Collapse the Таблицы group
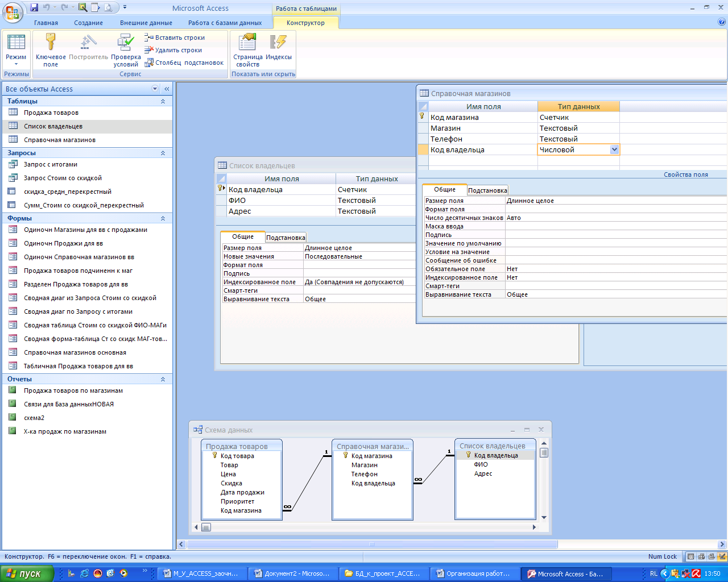Viewport: 728px width, 582px height. 163,101
